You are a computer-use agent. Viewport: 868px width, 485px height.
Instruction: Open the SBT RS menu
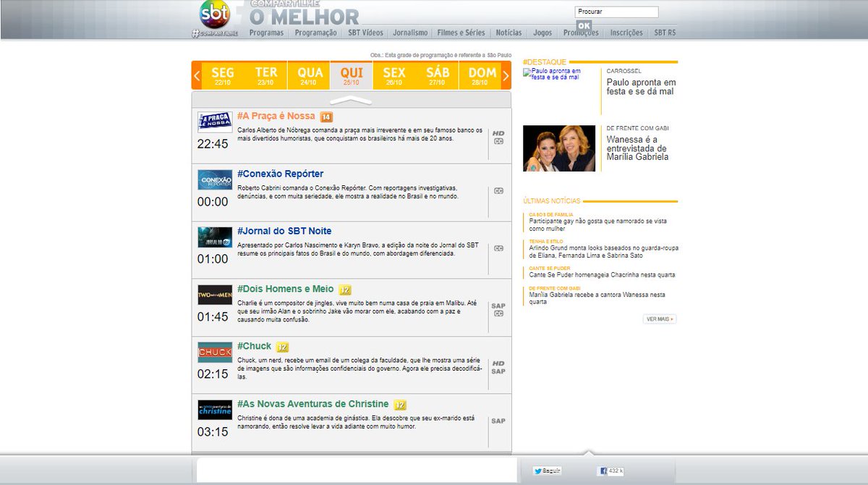[665, 33]
